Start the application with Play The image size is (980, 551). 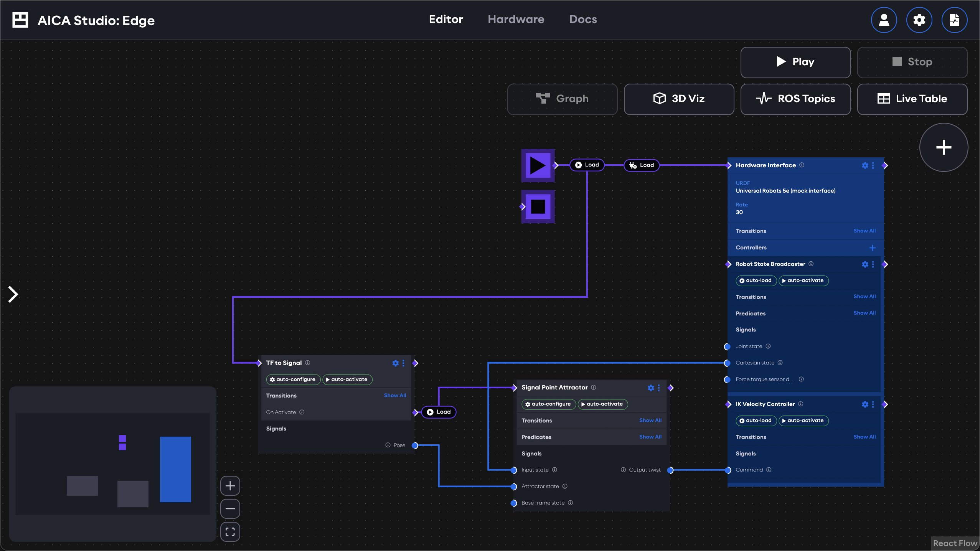coord(795,62)
